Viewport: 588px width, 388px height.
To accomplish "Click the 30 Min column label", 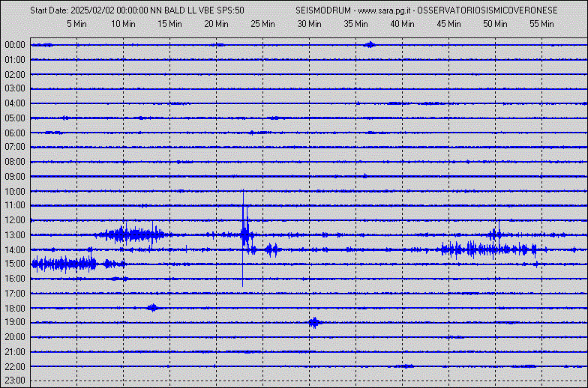I will coord(309,24).
